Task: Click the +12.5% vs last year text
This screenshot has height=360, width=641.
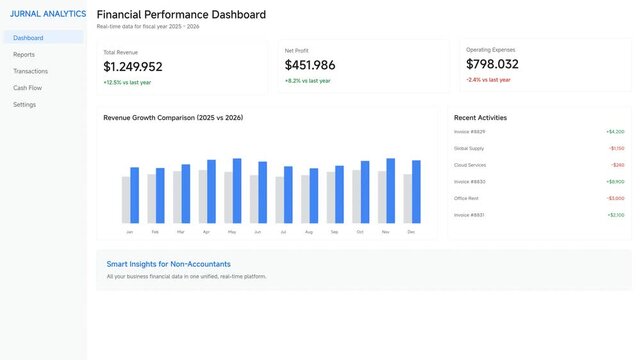Action: click(x=127, y=83)
